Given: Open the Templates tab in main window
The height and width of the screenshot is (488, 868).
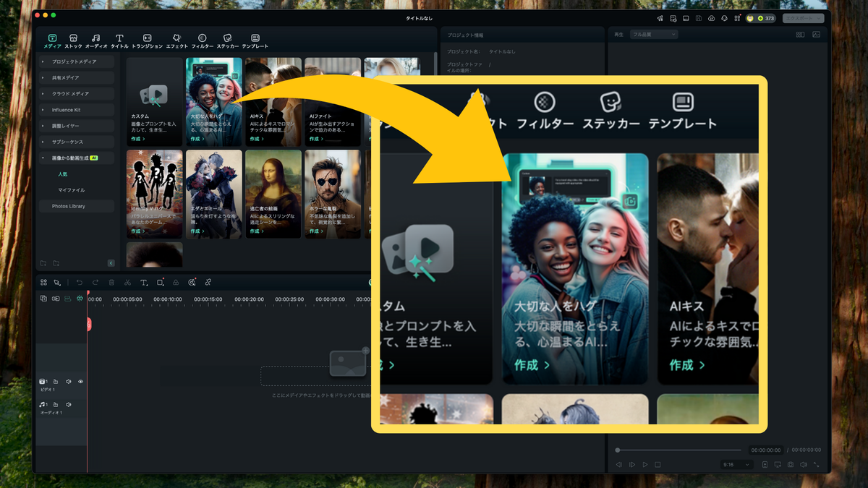Looking at the screenshot, I should pyautogui.click(x=255, y=40).
